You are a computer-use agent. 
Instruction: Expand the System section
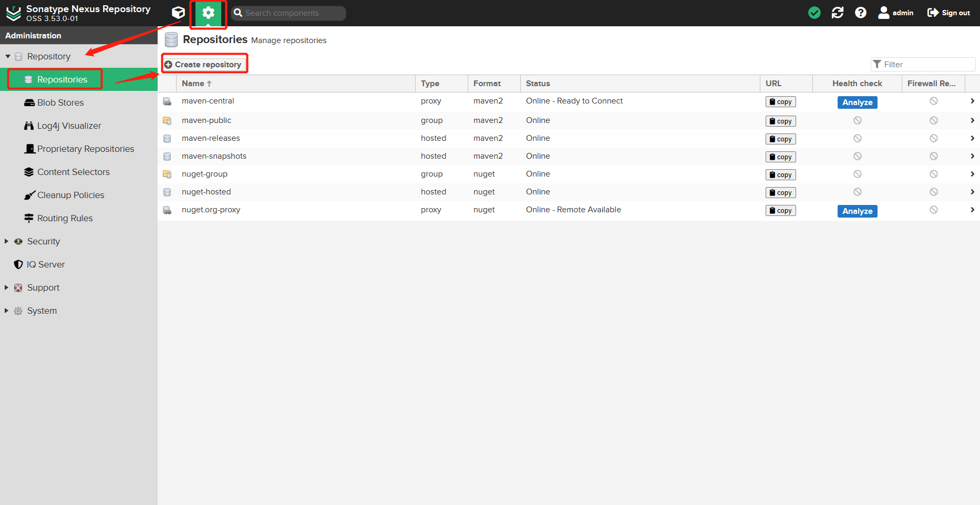(x=41, y=311)
